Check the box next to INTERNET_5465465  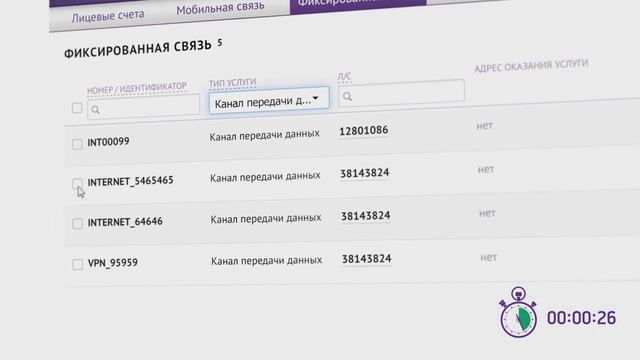77,183
